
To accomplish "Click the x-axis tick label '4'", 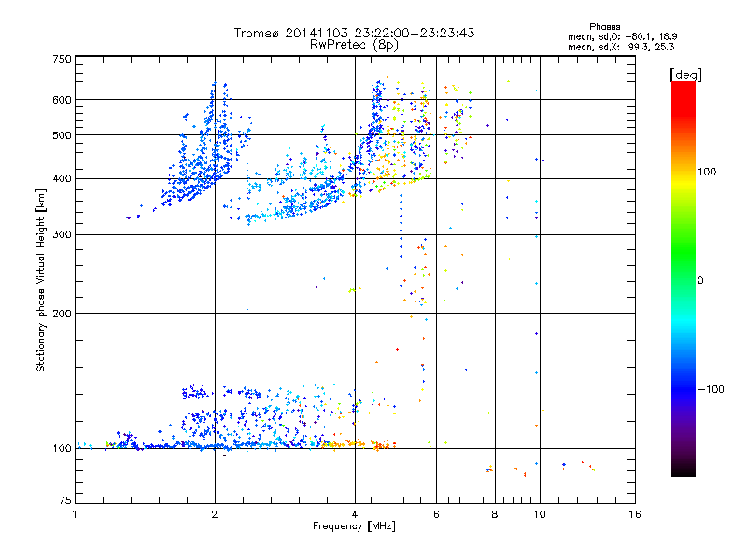I will [355, 514].
